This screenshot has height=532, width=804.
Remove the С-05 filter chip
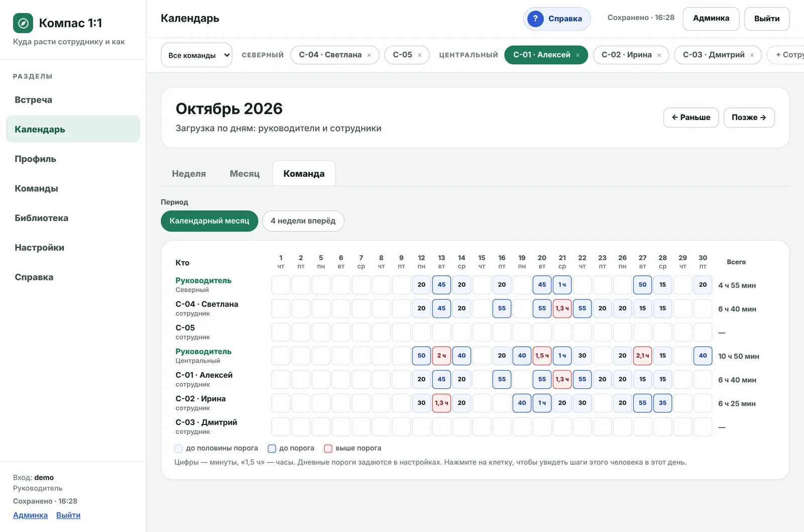pyautogui.click(x=420, y=55)
